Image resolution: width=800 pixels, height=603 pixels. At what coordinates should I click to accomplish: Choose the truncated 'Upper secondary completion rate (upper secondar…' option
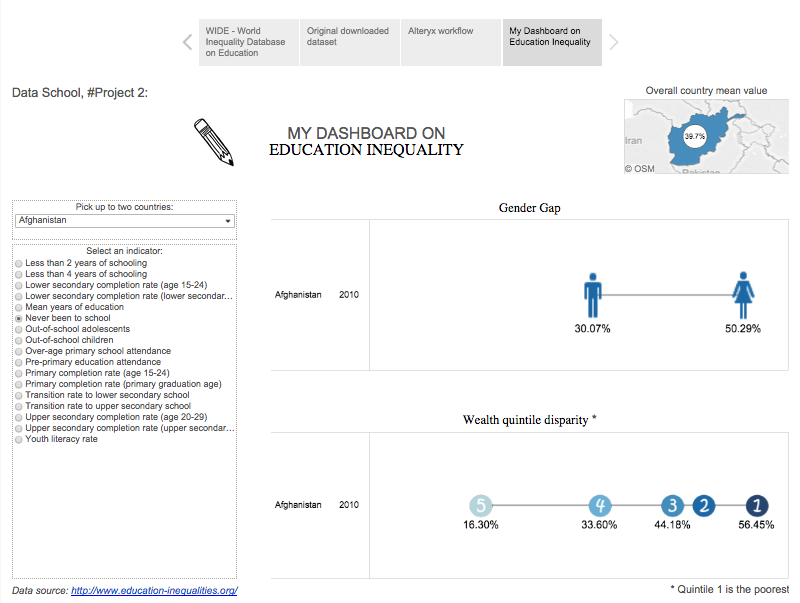click(x=125, y=428)
